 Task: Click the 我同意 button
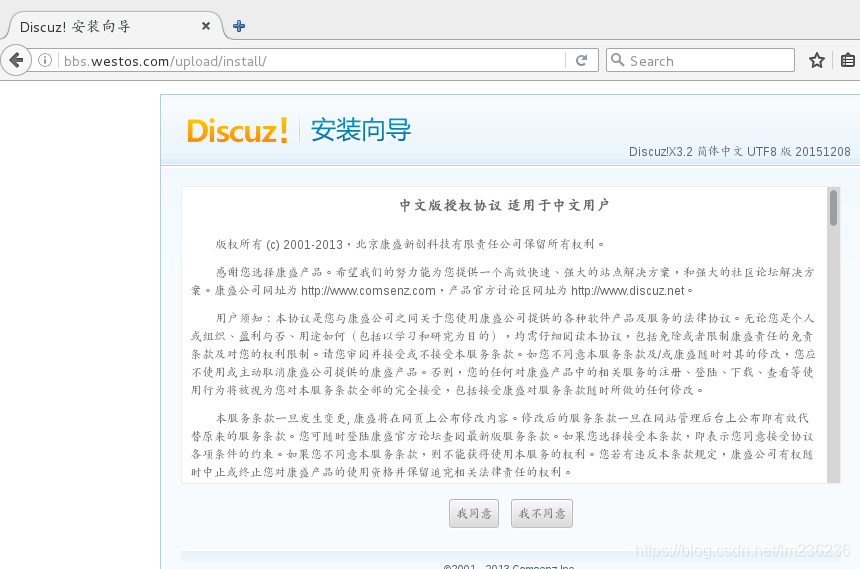[x=474, y=514]
